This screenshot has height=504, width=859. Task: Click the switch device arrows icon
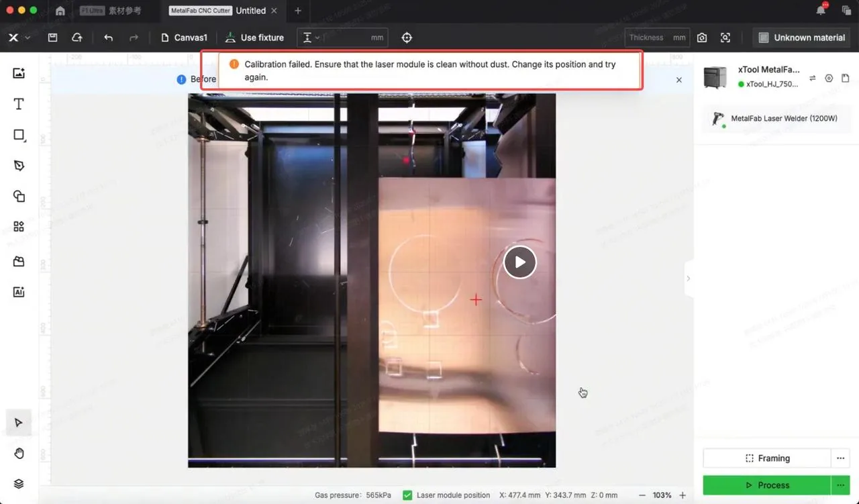[x=812, y=79]
